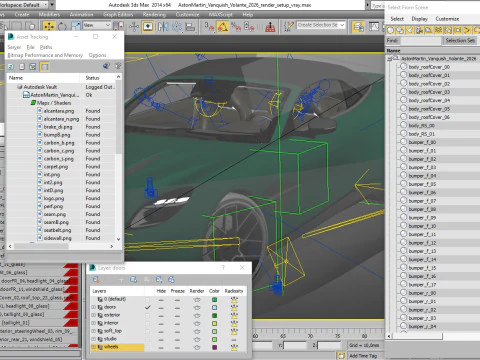Activate the Rotate tool in main toolbar
The width and height of the screenshot is (480, 360).
coord(62,26)
